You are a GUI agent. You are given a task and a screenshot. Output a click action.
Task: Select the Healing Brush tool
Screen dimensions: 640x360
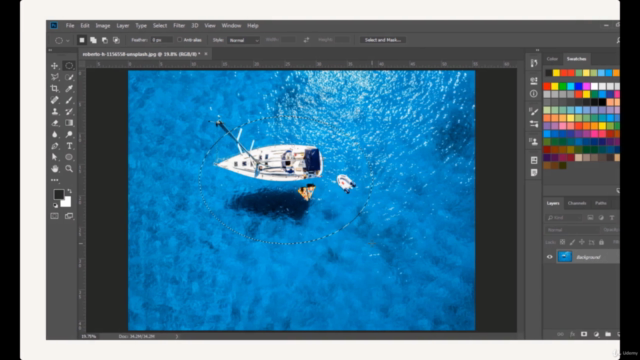(x=54, y=100)
